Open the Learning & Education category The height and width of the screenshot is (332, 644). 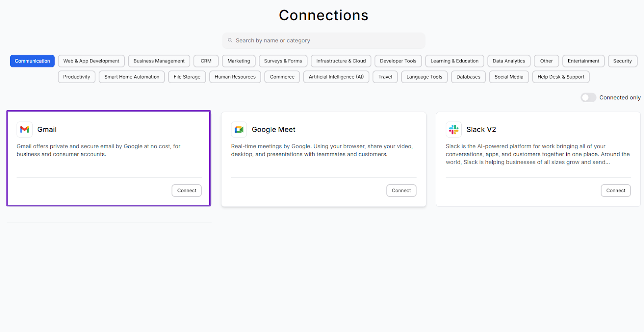454,61
